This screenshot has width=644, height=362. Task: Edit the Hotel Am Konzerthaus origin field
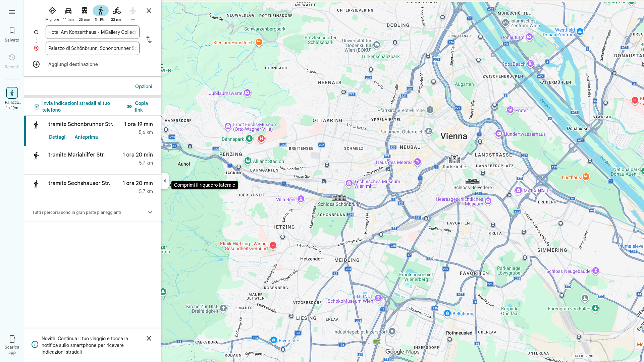[93, 32]
